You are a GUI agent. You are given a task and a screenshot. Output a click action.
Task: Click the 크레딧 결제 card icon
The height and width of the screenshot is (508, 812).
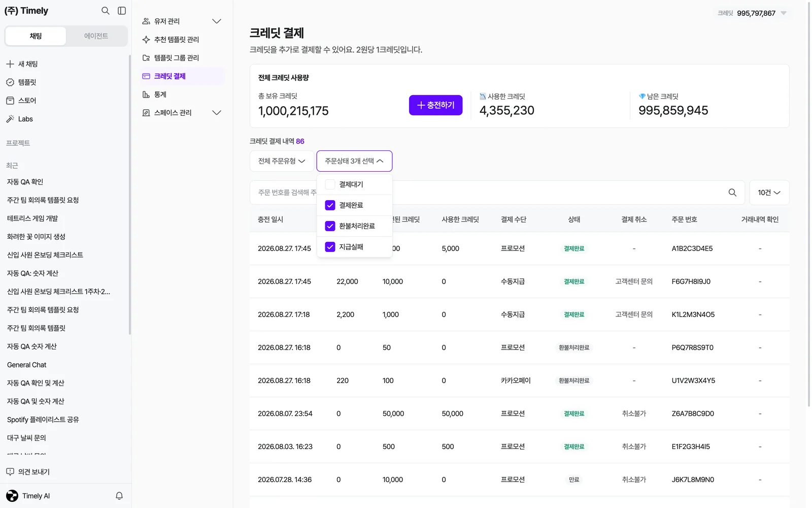(x=146, y=76)
